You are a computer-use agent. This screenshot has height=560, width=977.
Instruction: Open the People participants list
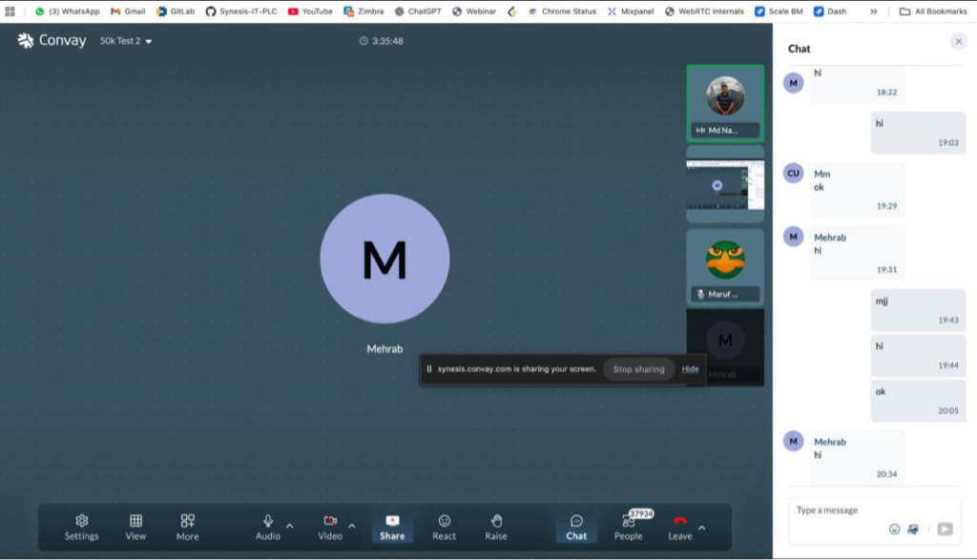pyautogui.click(x=628, y=526)
